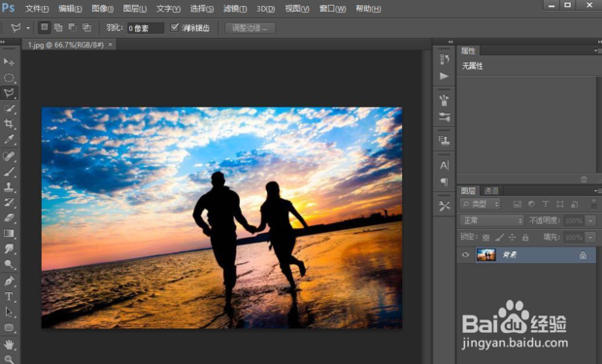Select the Pen tool
602x364 pixels.
[x=9, y=281]
